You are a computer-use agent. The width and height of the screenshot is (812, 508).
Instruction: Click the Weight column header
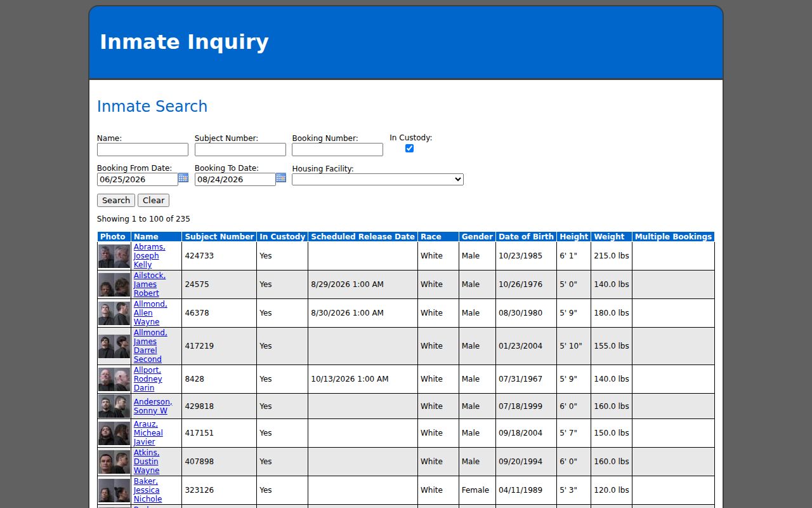pyautogui.click(x=612, y=237)
